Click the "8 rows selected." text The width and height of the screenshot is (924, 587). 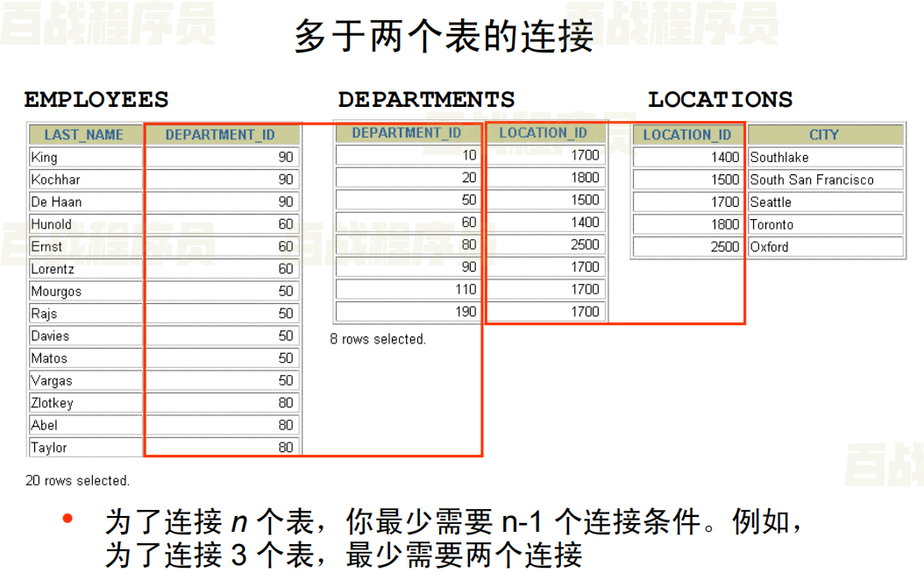coord(378,339)
